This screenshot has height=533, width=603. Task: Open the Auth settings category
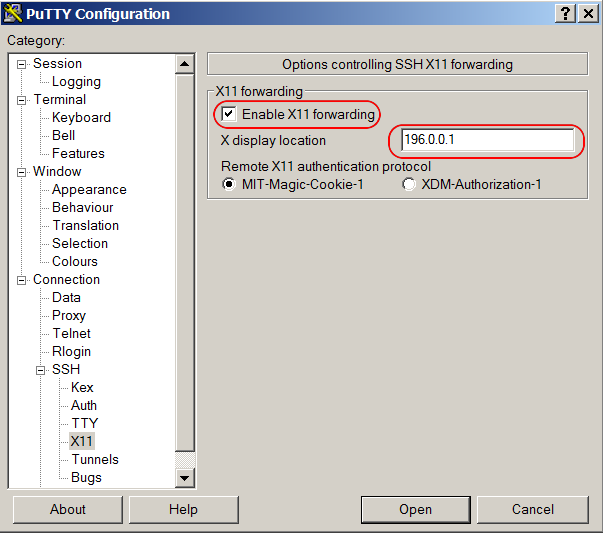tap(84, 406)
